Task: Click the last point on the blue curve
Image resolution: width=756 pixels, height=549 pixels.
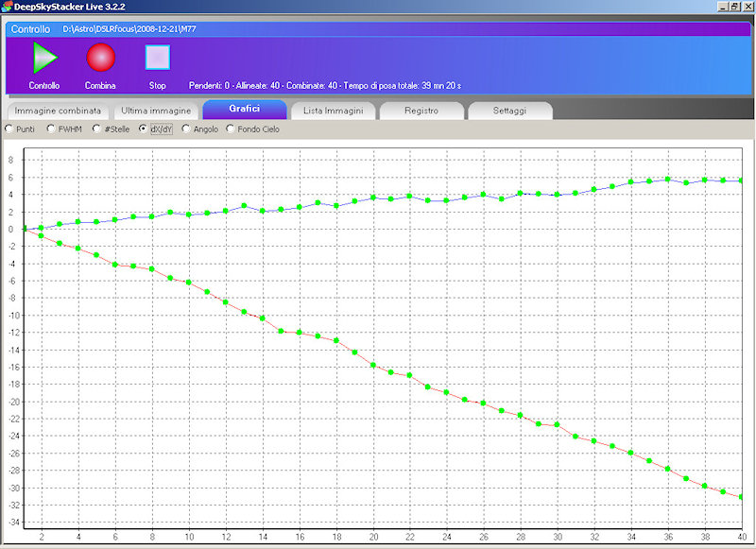Action: (742, 180)
